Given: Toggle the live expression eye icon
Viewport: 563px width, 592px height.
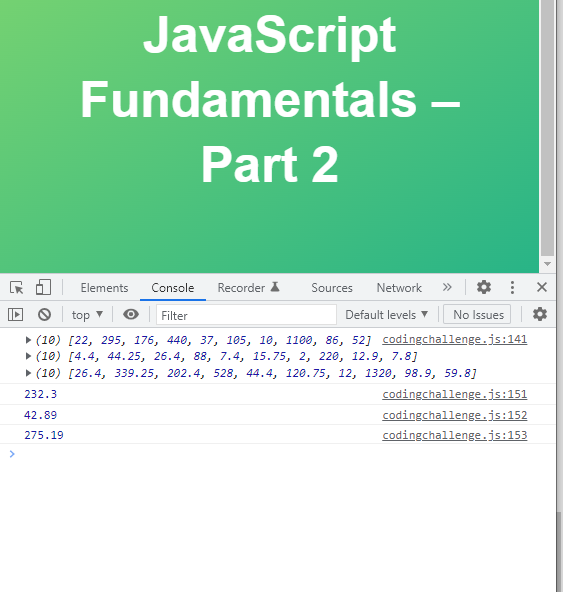Looking at the screenshot, I should click(x=131, y=314).
